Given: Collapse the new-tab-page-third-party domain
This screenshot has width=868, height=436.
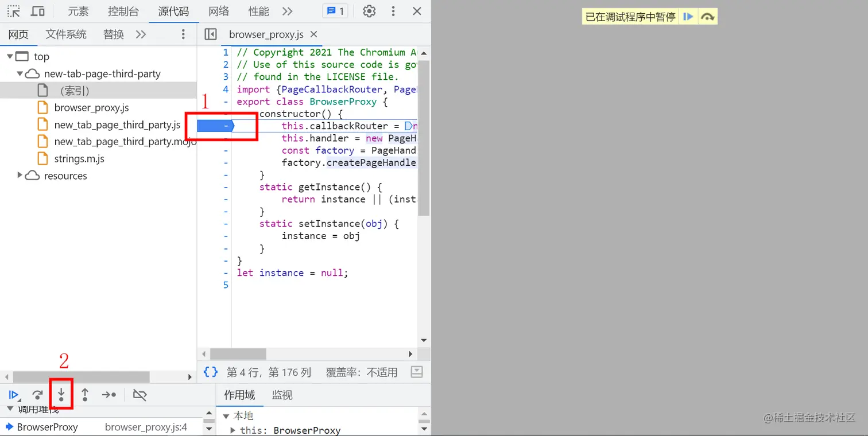Looking at the screenshot, I should (x=20, y=73).
